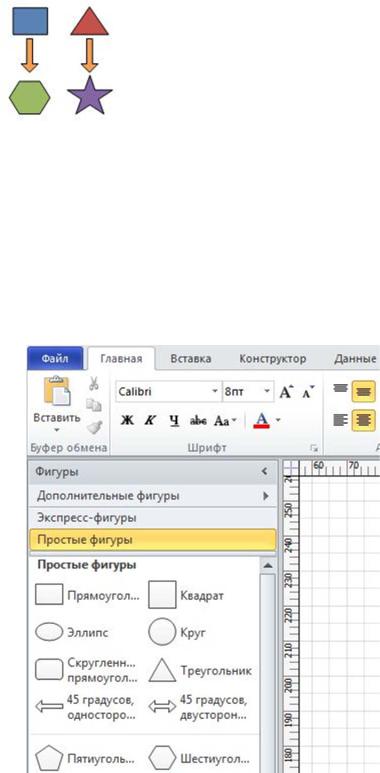This screenshot has width=380, height=773.
Task: Select the Эллипс shape
Action: [71, 632]
